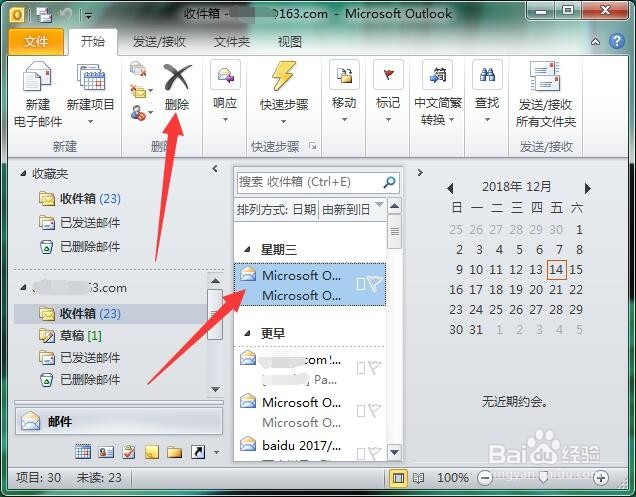Screen dimensions: 636x497
Task: Toggle category box on selected Microsoft O... message
Action: point(361,284)
